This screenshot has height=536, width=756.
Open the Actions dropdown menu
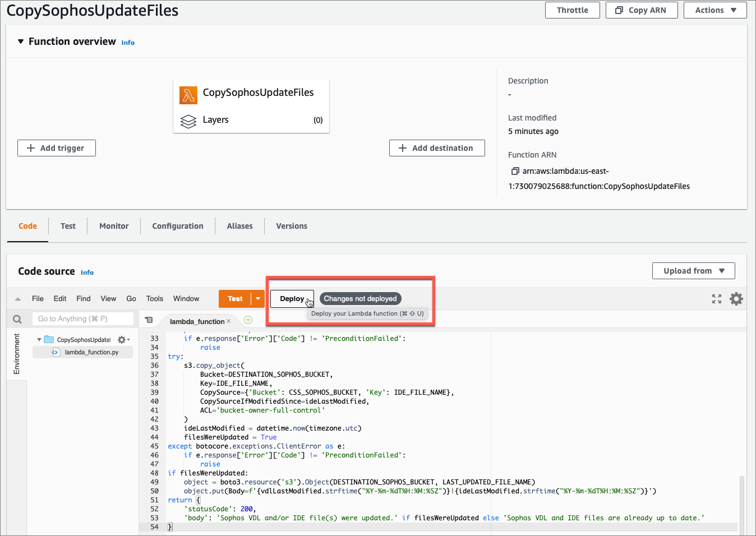tap(715, 10)
